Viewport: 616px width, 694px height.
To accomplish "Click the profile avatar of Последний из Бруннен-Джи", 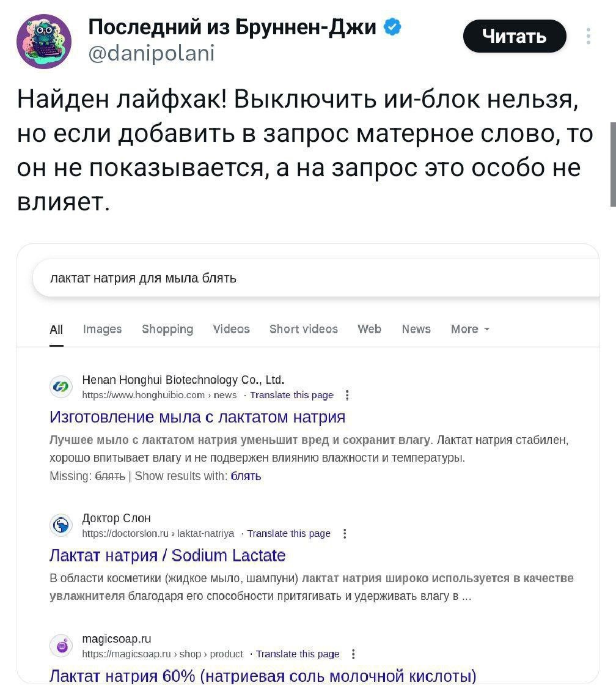I will (43, 41).
